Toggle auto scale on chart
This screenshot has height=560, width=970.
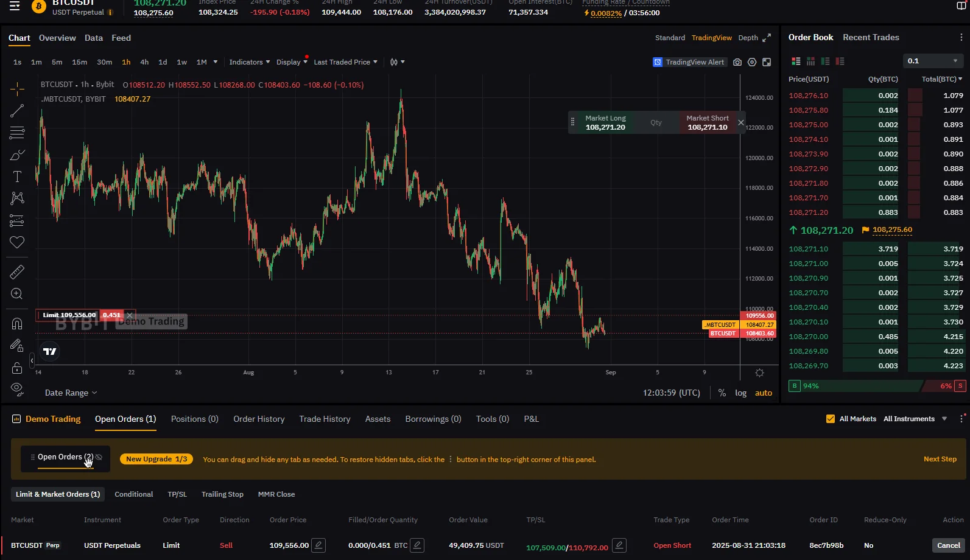point(764,393)
